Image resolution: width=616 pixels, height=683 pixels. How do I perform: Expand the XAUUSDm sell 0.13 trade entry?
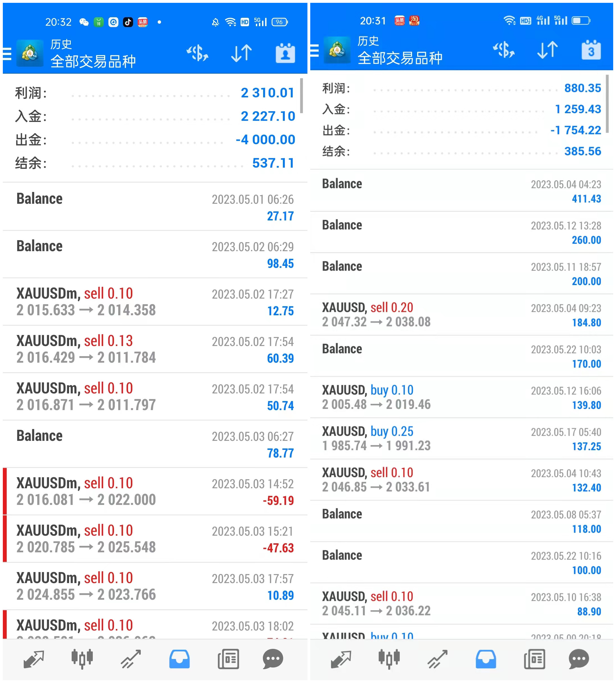[155, 349]
